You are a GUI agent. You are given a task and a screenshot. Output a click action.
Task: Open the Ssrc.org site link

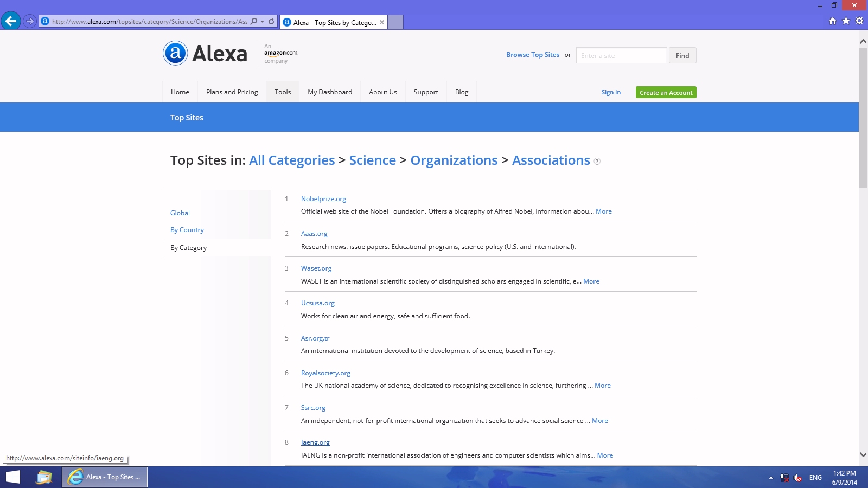click(313, 408)
